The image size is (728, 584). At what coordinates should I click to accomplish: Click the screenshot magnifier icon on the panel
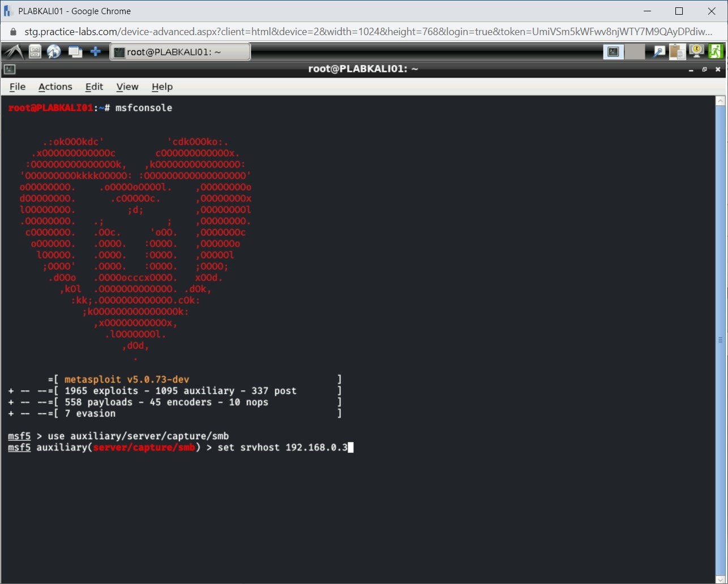[x=659, y=51]
